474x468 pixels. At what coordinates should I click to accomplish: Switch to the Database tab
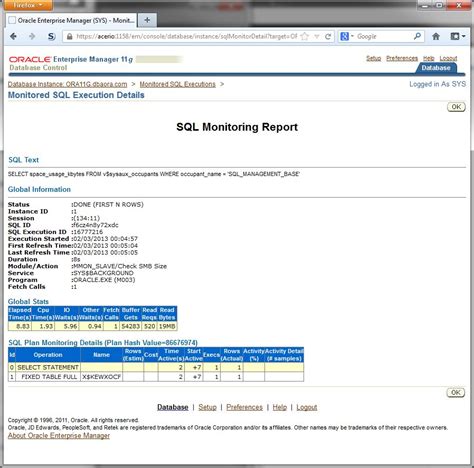436,68
